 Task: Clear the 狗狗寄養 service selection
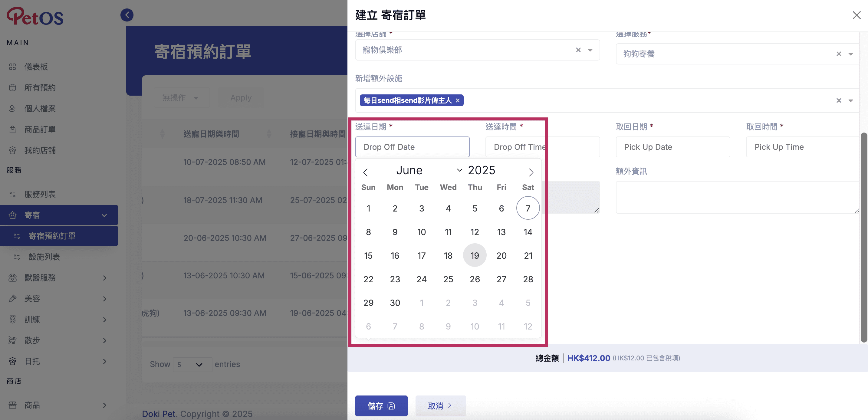839,54
